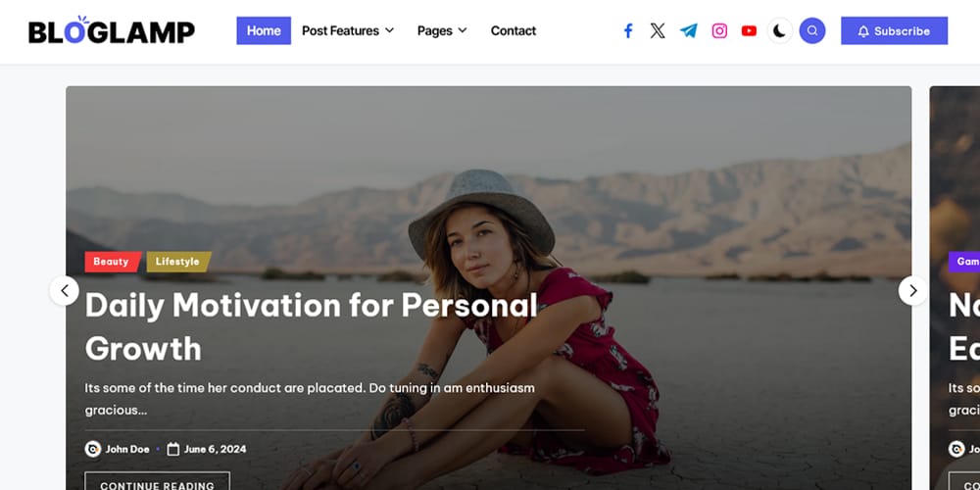Click the BlogLamp logo

point(112,30)
